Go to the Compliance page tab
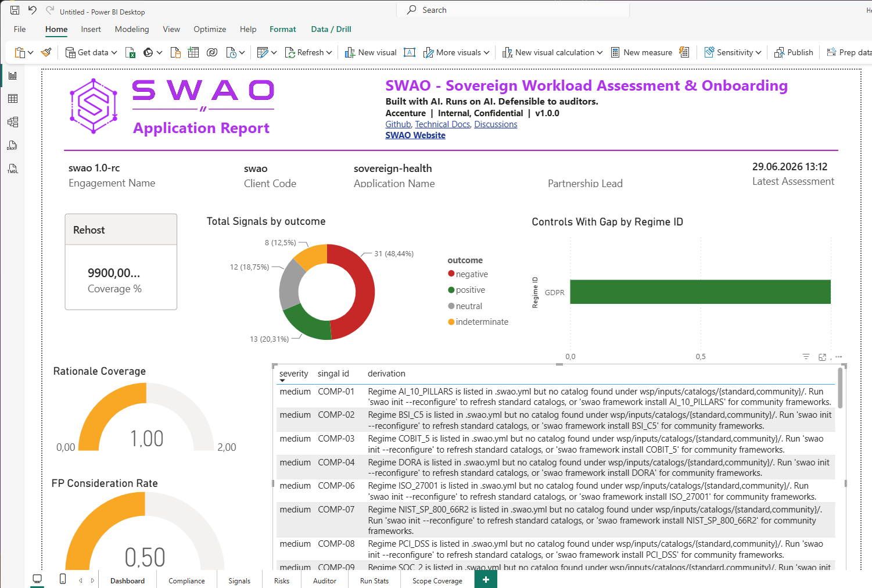 click(186, 580)
